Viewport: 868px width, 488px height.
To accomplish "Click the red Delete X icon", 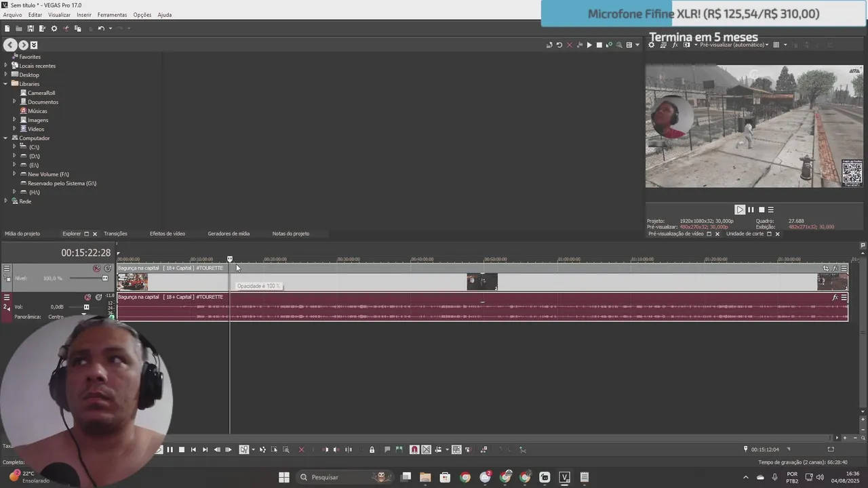I will pyautogui.click(x=301, y=449).
